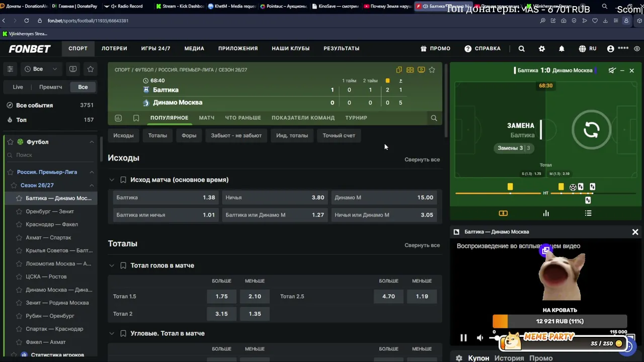Open settings gear in Fonbet header
Image resolution: width=644 pixels, height=362 pixels.
[x=542, y=49]
